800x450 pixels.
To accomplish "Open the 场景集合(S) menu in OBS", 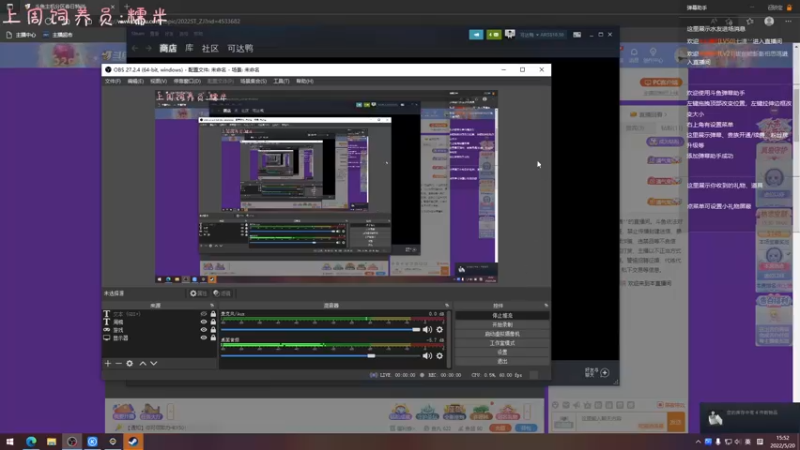I will coord(253,81).
